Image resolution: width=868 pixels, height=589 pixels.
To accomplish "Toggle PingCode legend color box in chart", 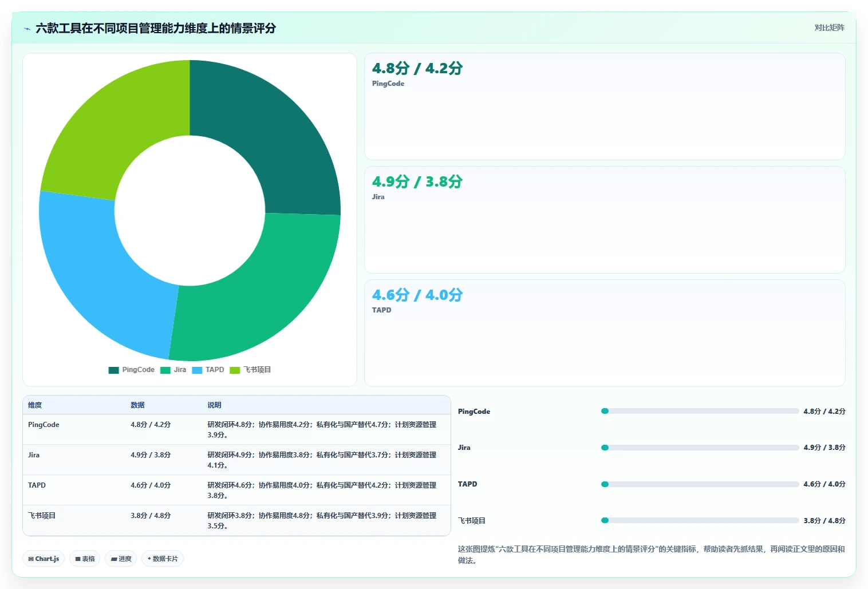I will tap(113, 370).
